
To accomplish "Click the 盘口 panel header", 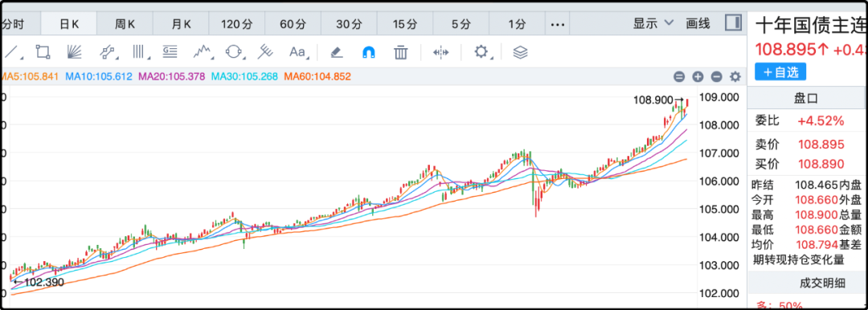I will coord(807,99).
